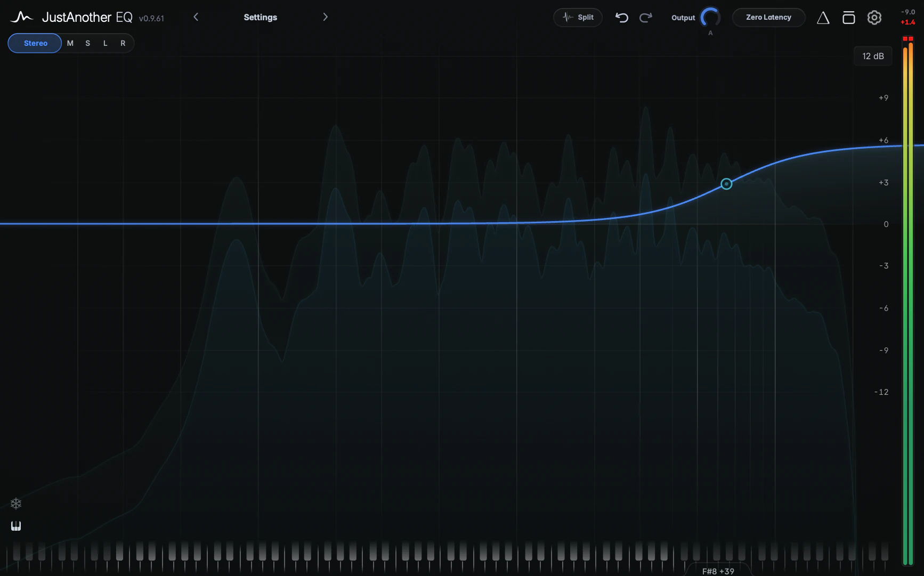
Task: Open the Zero Latency mode dropdown
Action: (768, 17)
